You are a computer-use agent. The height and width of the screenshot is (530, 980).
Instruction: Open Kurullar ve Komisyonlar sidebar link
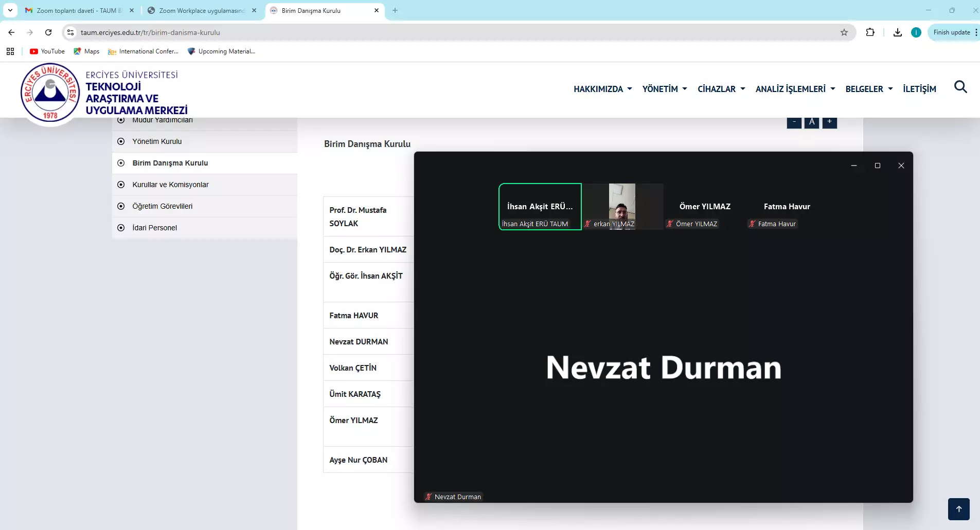(x=170, y=185)
